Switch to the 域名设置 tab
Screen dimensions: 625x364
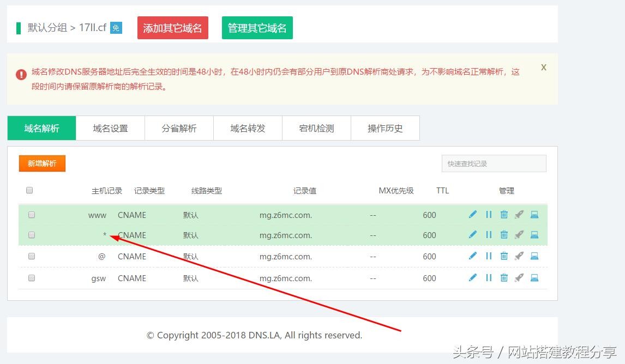pos(110,129)
